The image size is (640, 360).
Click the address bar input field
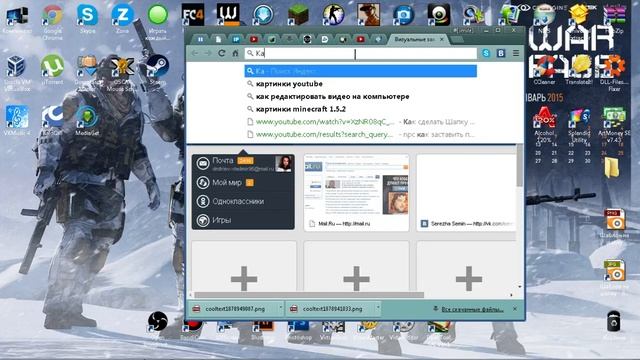click(x=361, y=53)
